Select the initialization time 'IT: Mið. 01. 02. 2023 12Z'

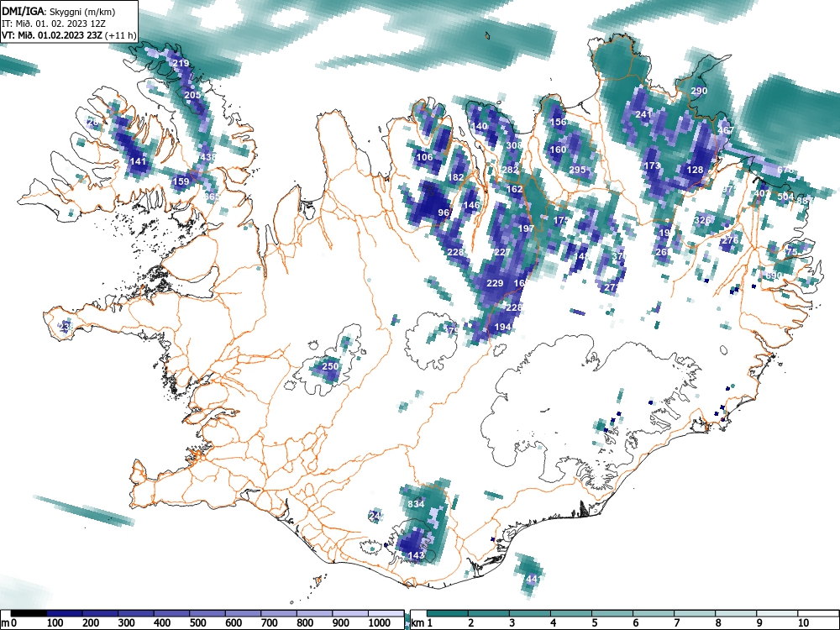54,24
